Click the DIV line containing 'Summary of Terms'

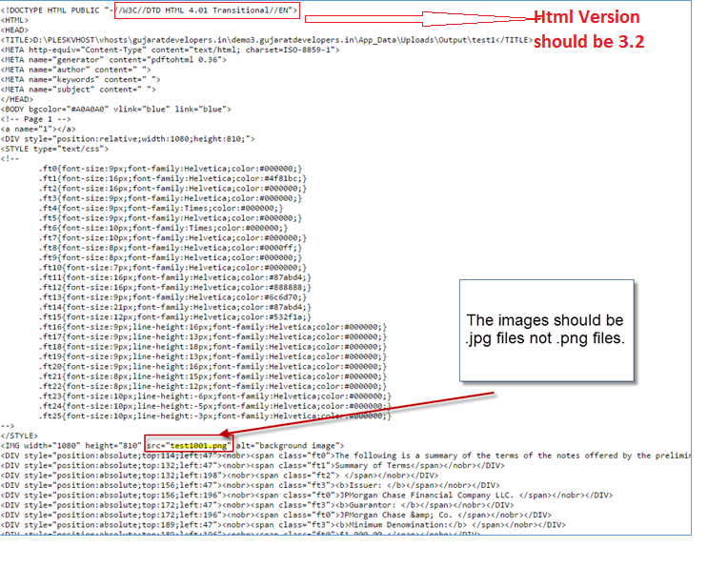pos(253,465)
